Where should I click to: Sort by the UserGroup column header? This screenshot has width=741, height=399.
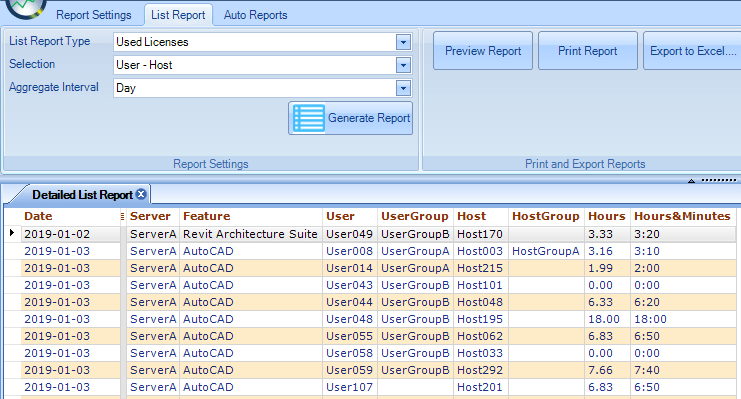414,217
